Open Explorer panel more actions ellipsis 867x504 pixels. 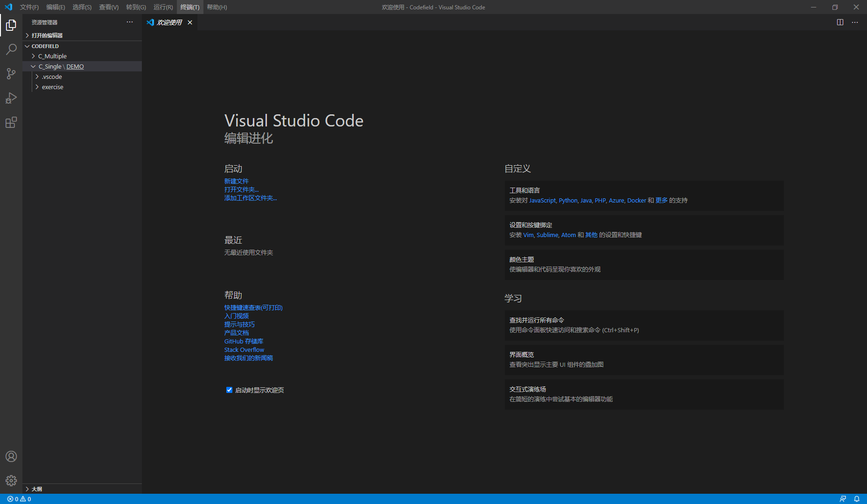click(x=130, y=22)
